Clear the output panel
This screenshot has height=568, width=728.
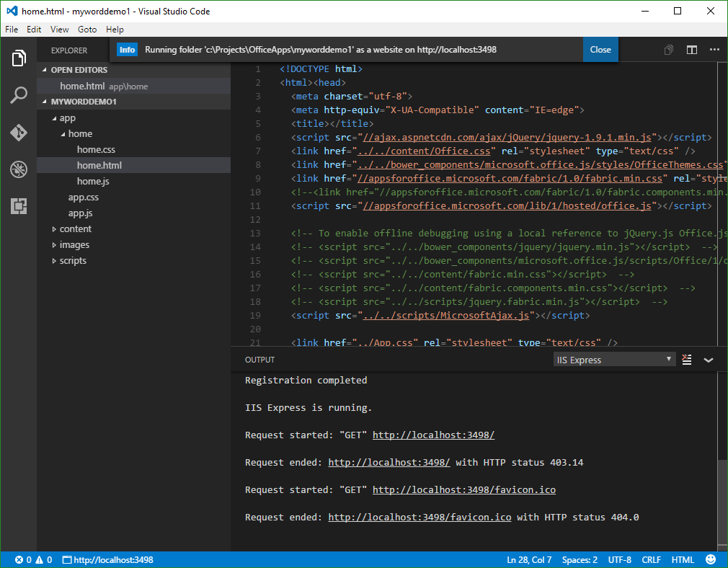687,360
